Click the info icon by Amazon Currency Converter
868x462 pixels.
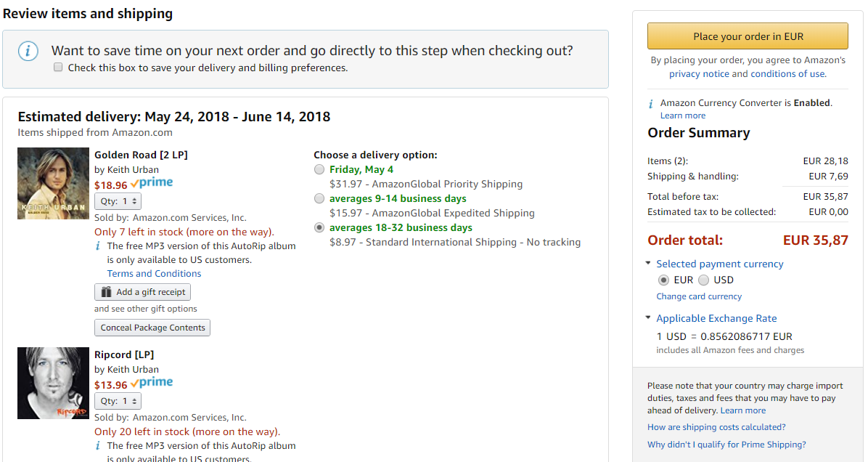(x=651, y=104)
